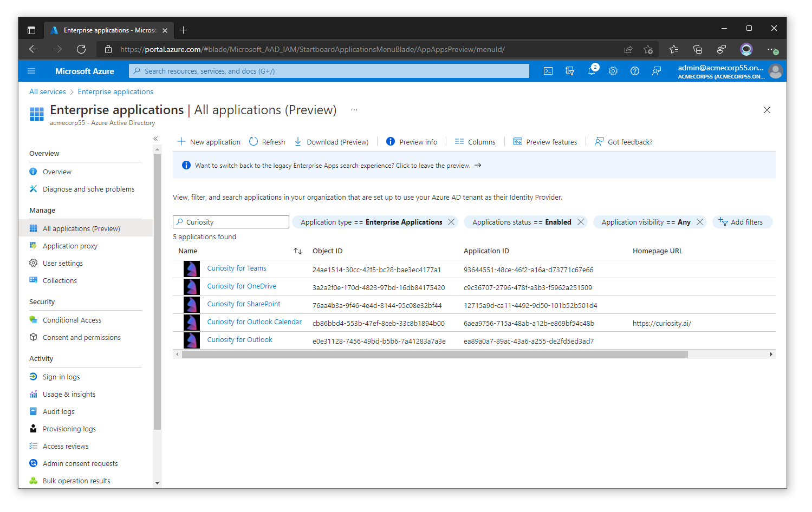Open the Directories and subscriptions filter
Viewport: 812px width, 512px height.
(x=570, y=71)
